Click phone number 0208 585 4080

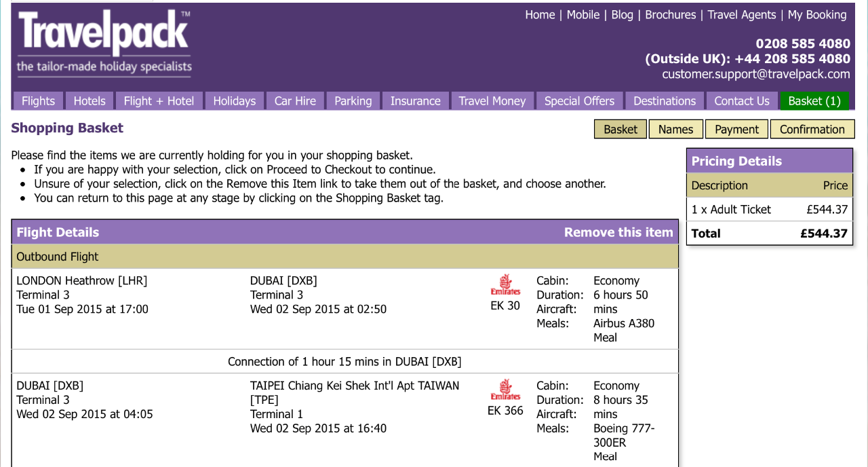(x=803, y=43)
